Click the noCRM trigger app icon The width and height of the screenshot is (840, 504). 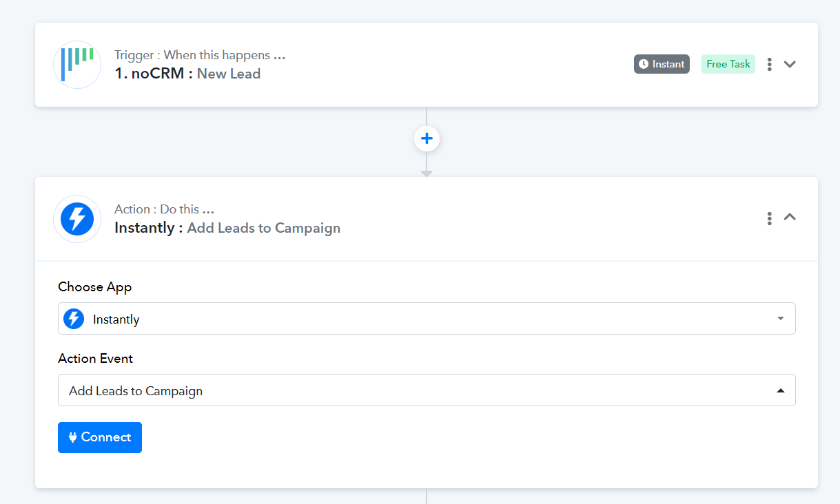(77, 65)
